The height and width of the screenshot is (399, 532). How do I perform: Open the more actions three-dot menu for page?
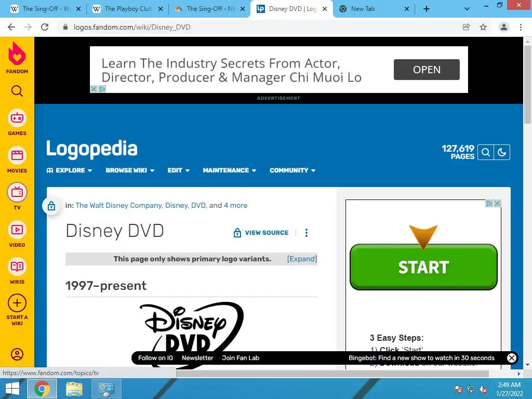307,233
